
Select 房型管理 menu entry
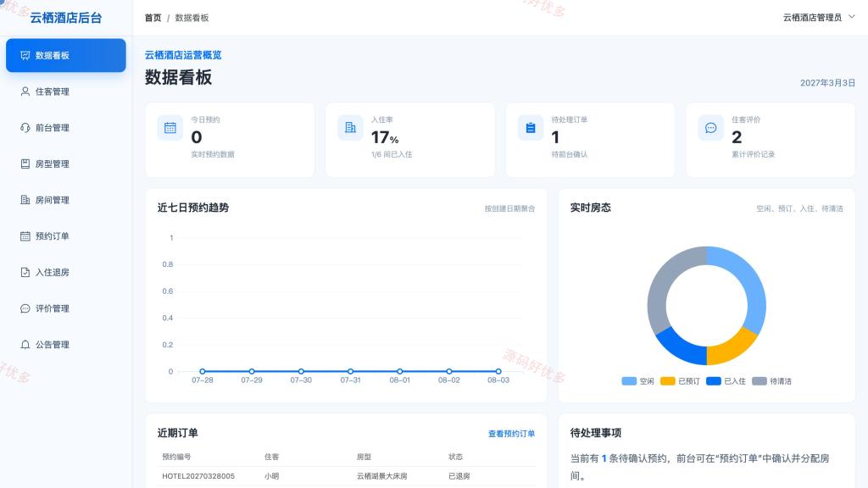(66, 164)
